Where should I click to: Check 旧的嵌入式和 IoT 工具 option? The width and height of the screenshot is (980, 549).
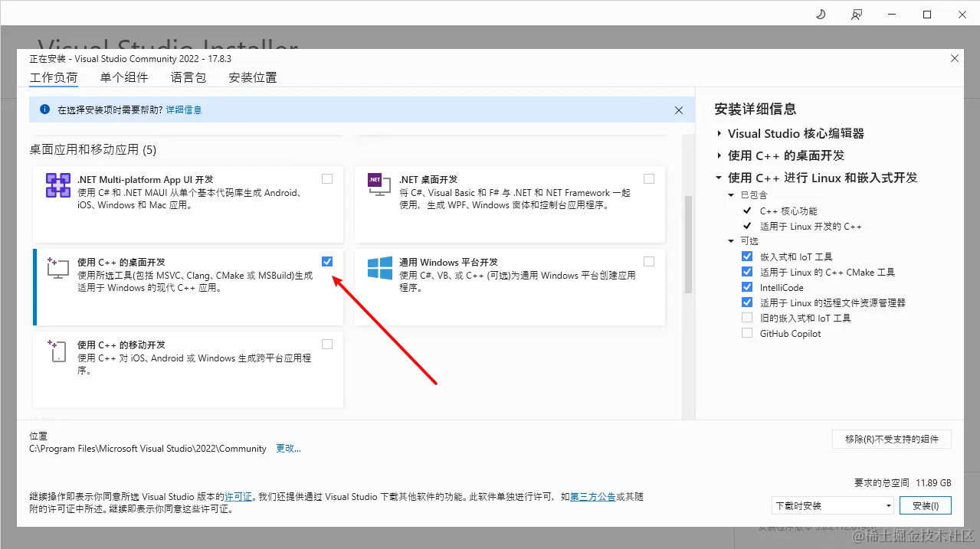pyautogui.click(x=747, y=318)
